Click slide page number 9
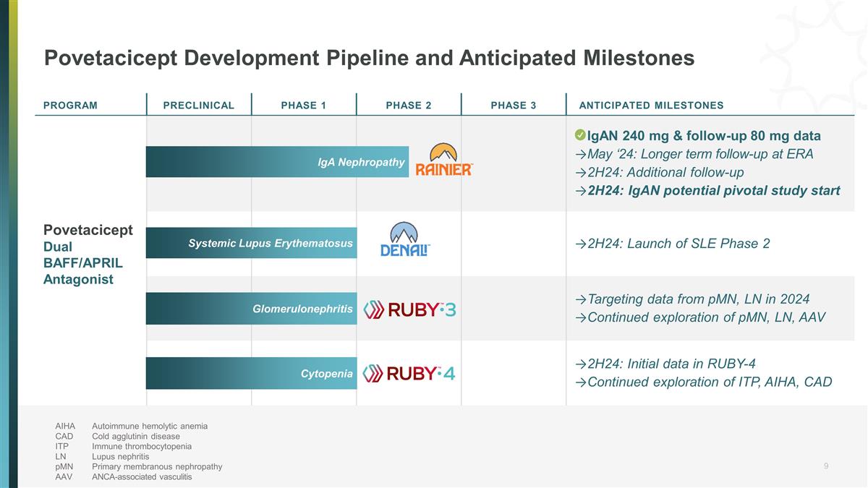Screen dimensions: 868x488 pos(826,466)
